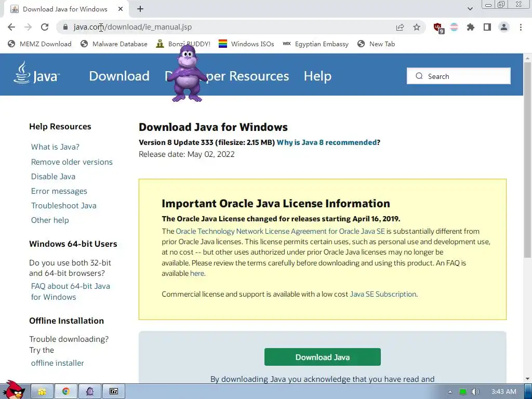Click the forward navigation arrow
This screenshot has height=399, width=532.
[x=28, y=27]
